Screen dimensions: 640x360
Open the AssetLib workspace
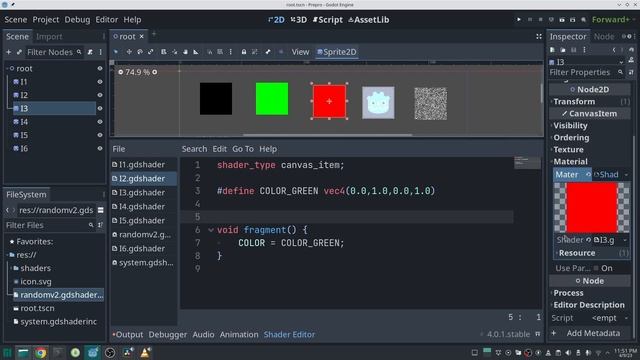coord(369,20)
